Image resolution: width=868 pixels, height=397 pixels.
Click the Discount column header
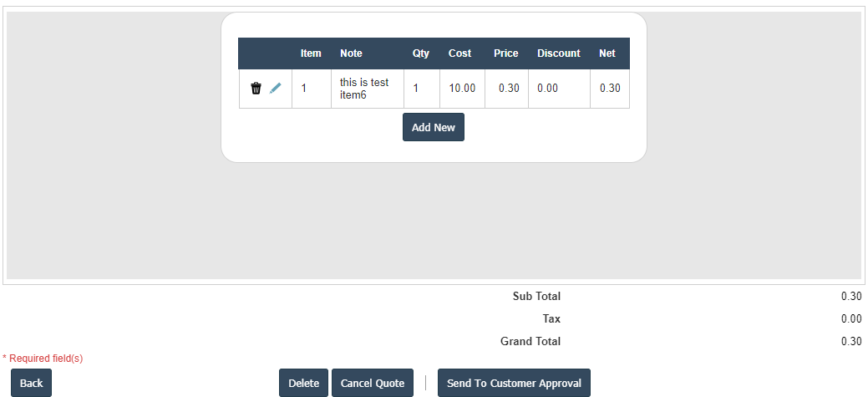click(x=559, y=53)
